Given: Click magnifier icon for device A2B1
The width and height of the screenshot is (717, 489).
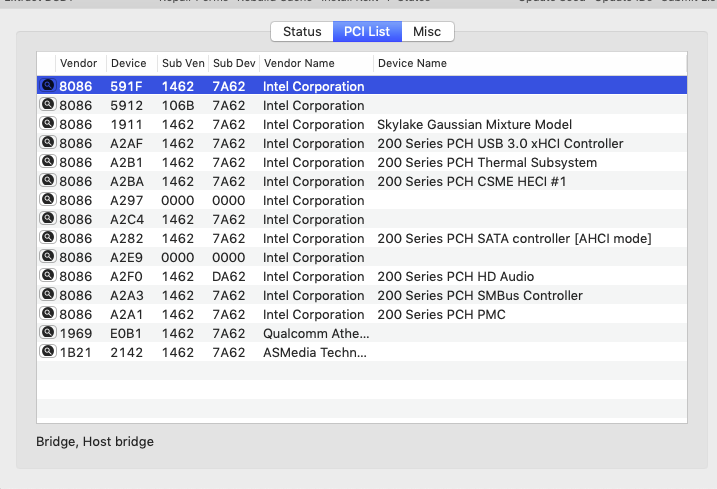Looking at the screenshot, I should (x=48, y=161).
